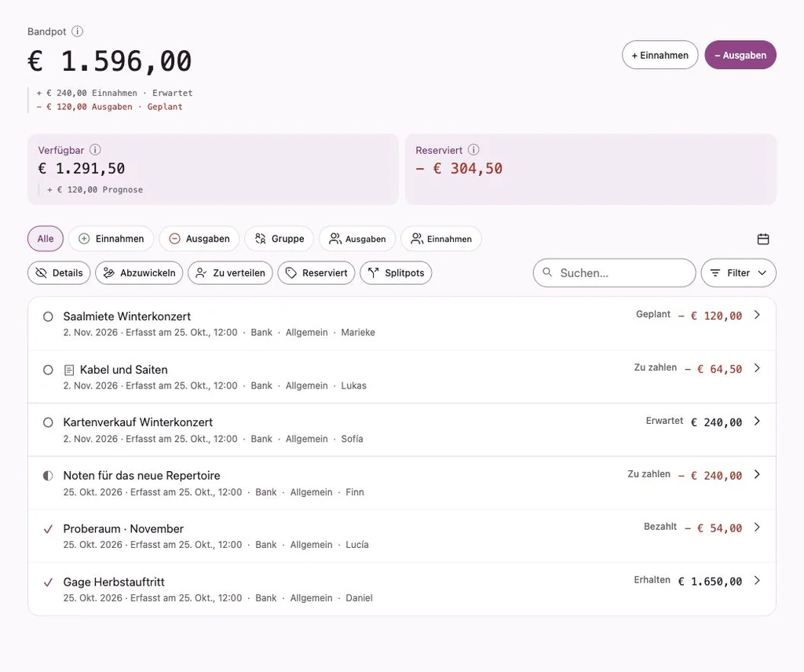Screen dimensions: 804x672
Task: Select the people Ausgaben tab
Action: click(357, 239)
